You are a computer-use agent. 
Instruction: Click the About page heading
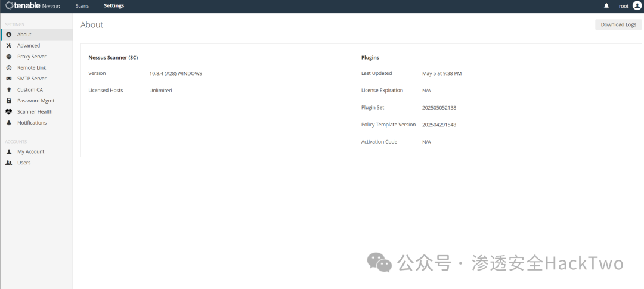92,24
